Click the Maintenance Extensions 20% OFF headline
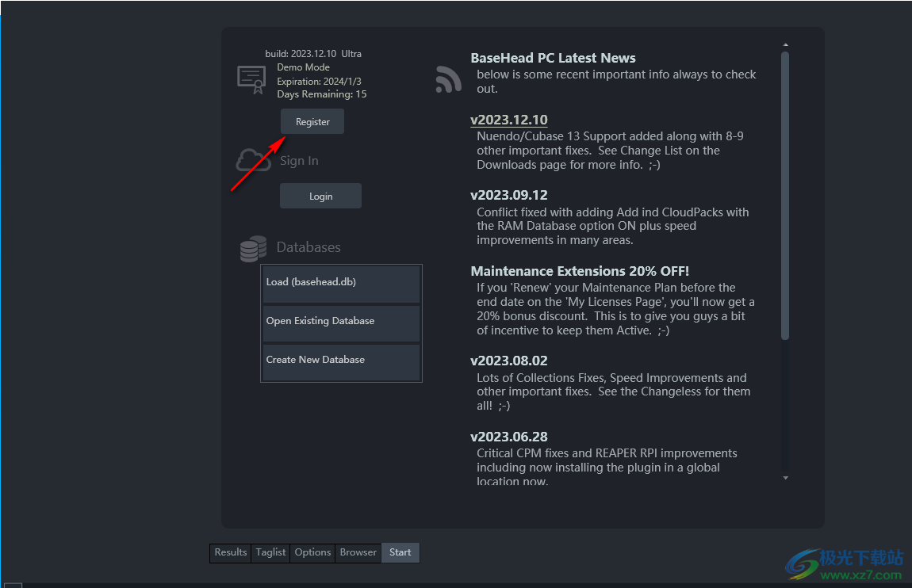Screen dimensions: 912x588 [580, 271]
